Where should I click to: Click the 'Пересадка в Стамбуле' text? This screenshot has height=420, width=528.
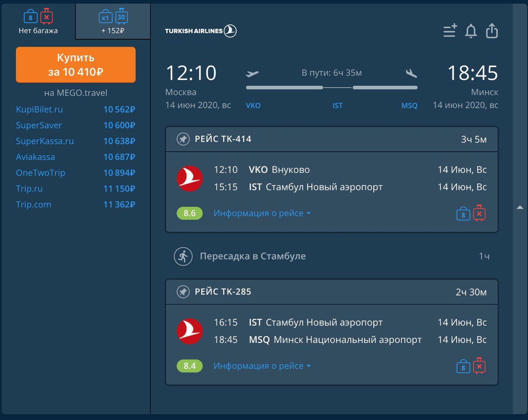(x=253, y=256)
